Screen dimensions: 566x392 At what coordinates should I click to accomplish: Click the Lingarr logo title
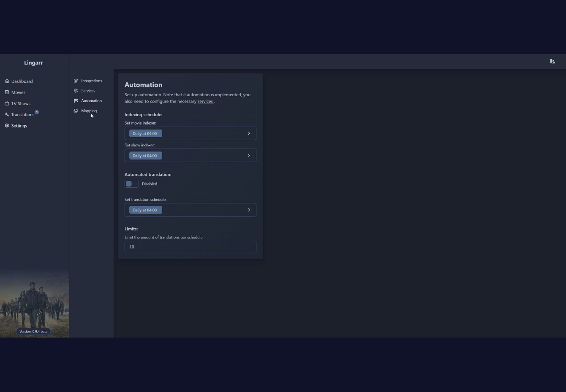(33, 62)
